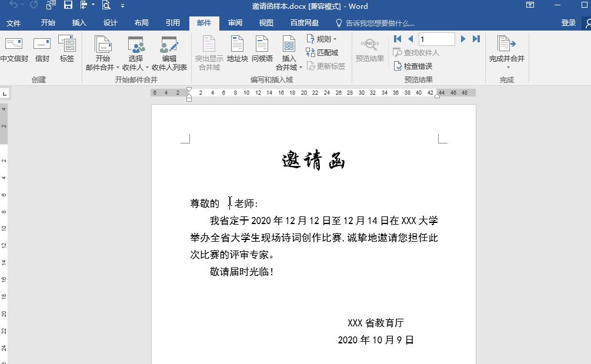
Task: Click the record number input field
Action: (x=436, y=38)
